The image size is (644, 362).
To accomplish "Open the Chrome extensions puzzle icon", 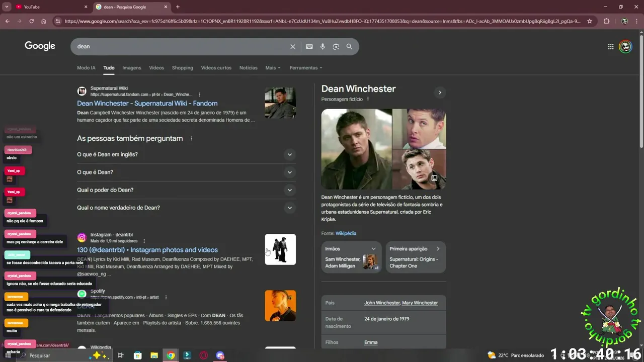I will click(606, 21).
